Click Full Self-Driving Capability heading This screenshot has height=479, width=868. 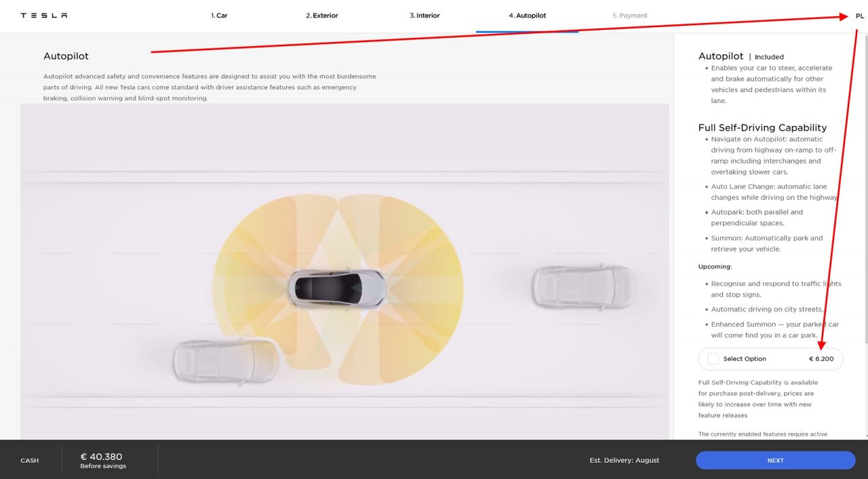click(x=762, y=127)
